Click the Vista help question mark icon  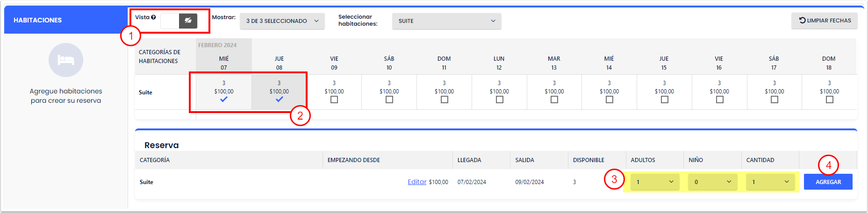pos(153,17)
